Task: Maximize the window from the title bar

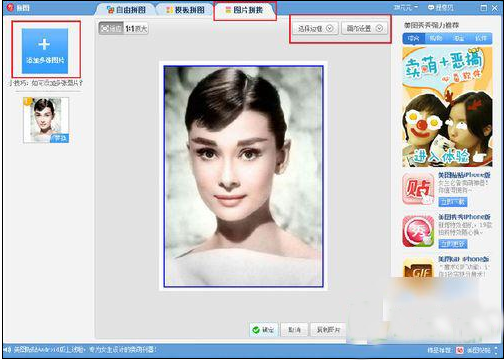Action: tap(484, 8)
